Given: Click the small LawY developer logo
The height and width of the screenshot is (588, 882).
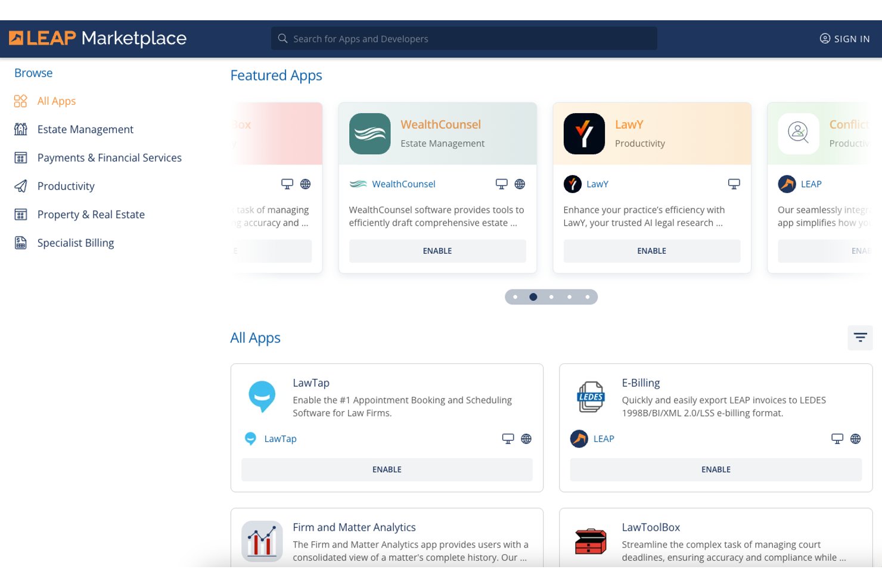Looking at the screenshot, I should [573, 184].
